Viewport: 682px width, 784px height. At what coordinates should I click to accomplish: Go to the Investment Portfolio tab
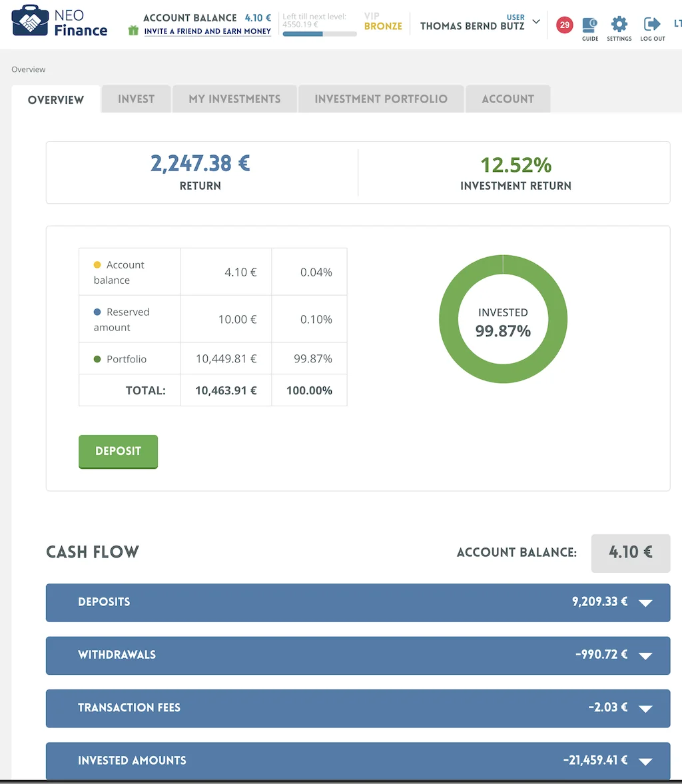pyautogui.click(x=381, y=99)
